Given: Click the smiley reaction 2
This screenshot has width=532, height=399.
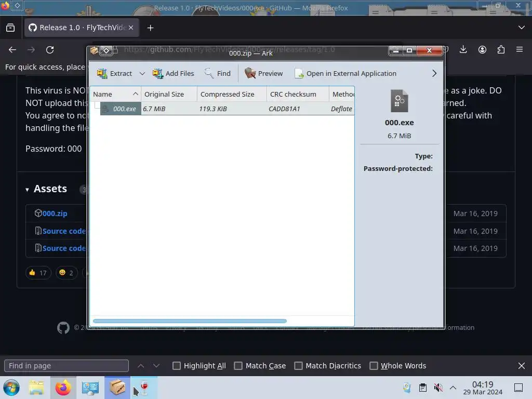Looking at the screenshot, I should [x=66, y=273].
